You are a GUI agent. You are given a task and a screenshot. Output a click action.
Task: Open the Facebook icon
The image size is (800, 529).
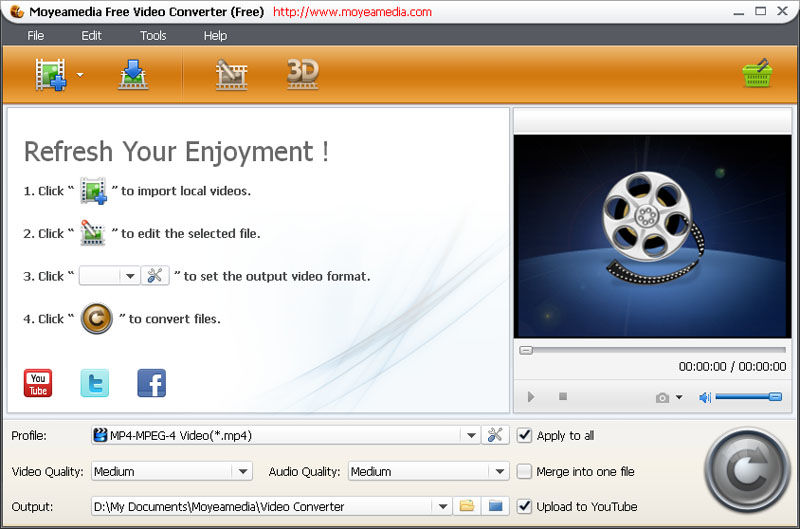coord(152,383)
